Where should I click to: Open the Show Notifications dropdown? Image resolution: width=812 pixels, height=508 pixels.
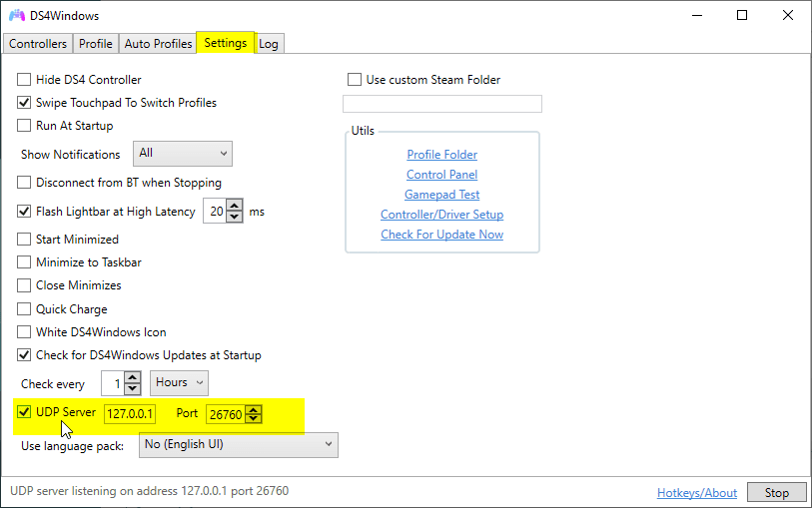[x=182, y=154]
